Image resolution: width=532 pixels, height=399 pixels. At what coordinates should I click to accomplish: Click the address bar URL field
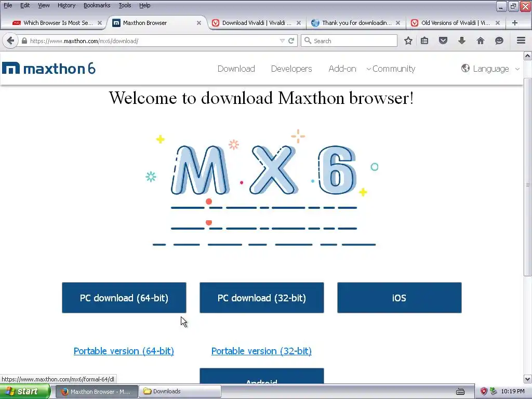click(153, 41)
